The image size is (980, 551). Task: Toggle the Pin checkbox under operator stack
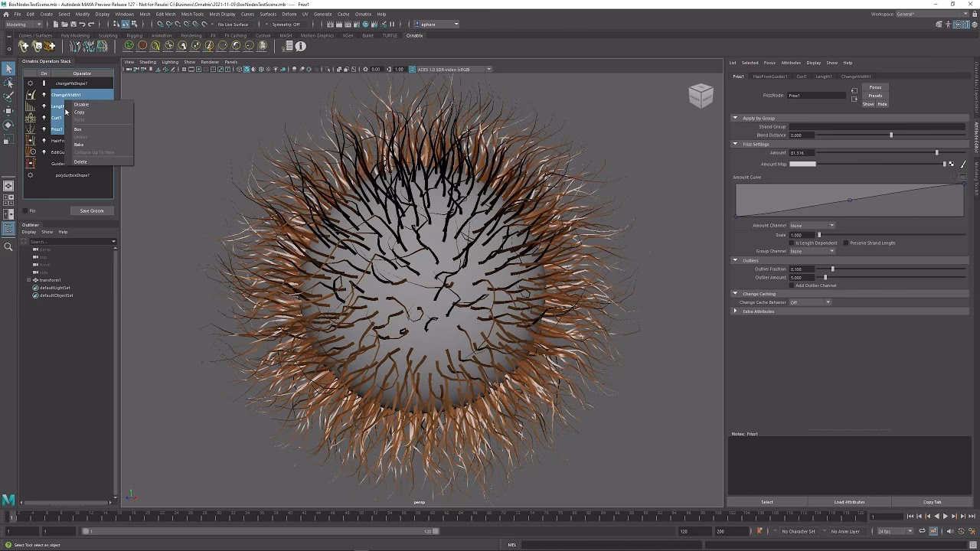(x=25, y=211)
